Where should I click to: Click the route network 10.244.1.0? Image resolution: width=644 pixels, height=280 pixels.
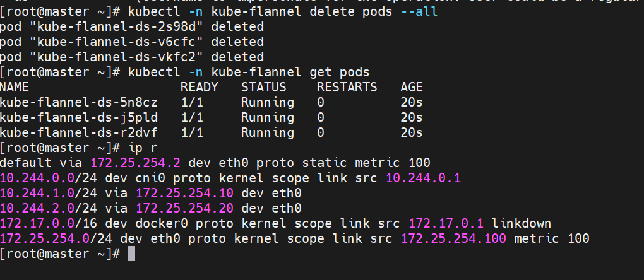[37, 194]
